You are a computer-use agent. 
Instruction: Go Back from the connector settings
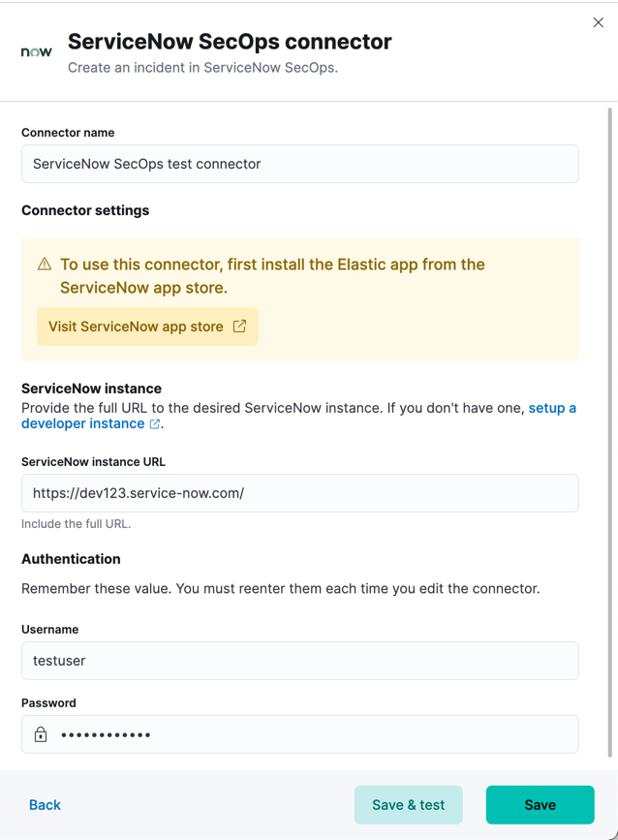tap(44, 804)
